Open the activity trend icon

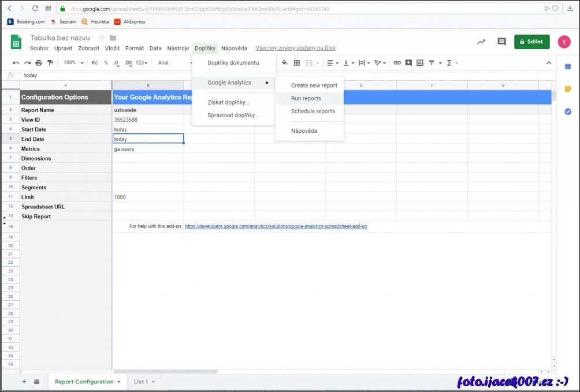click(481, 42)
